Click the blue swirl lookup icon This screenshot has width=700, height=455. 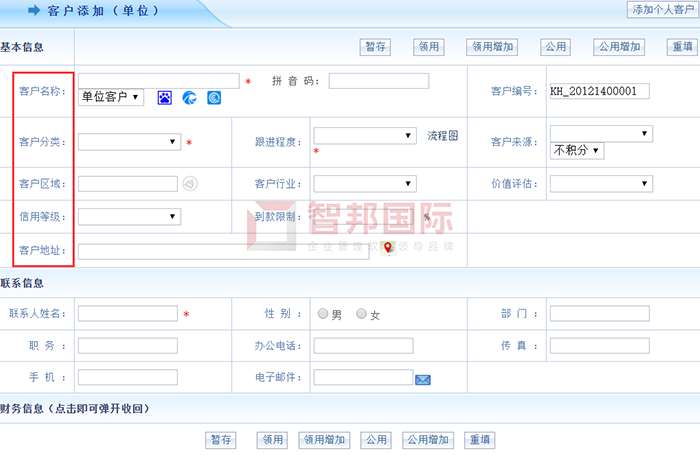[189, 97]
